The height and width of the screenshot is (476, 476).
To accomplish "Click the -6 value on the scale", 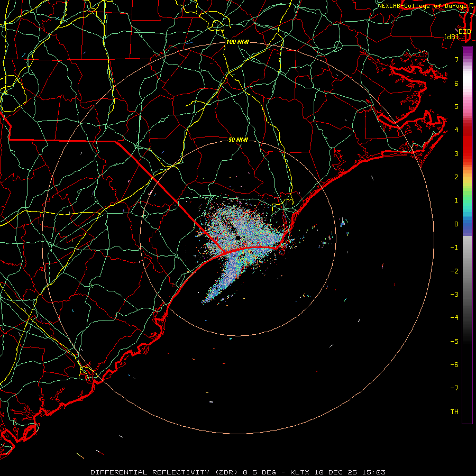I will pyautogui.click(x=454, y=365).
